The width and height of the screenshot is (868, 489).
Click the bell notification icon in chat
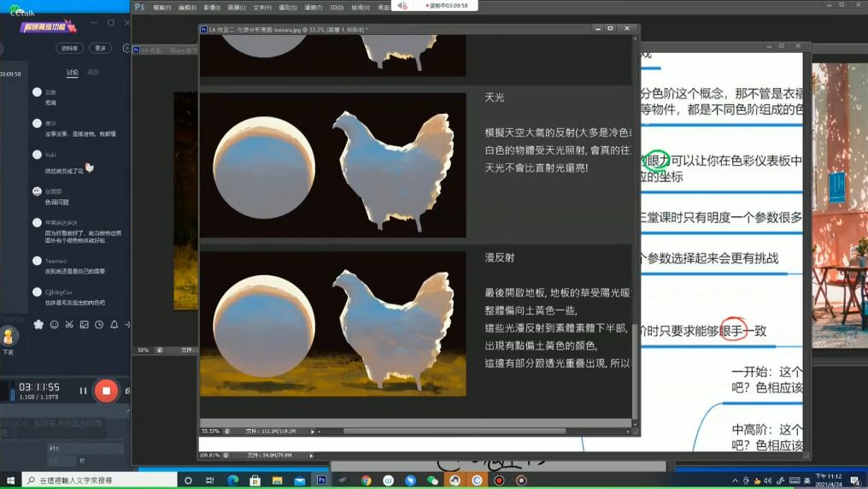114,325
